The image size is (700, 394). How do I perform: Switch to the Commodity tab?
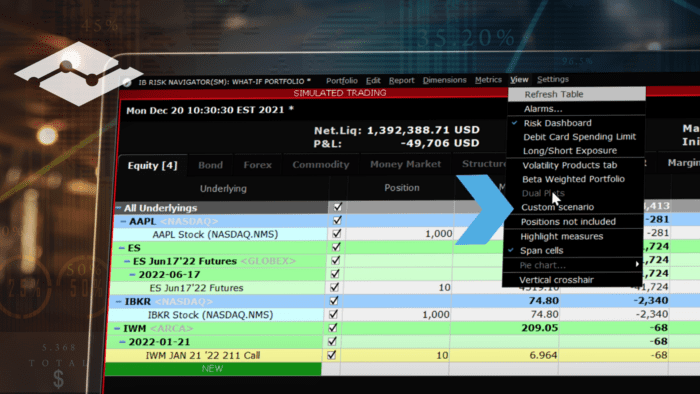321,165
